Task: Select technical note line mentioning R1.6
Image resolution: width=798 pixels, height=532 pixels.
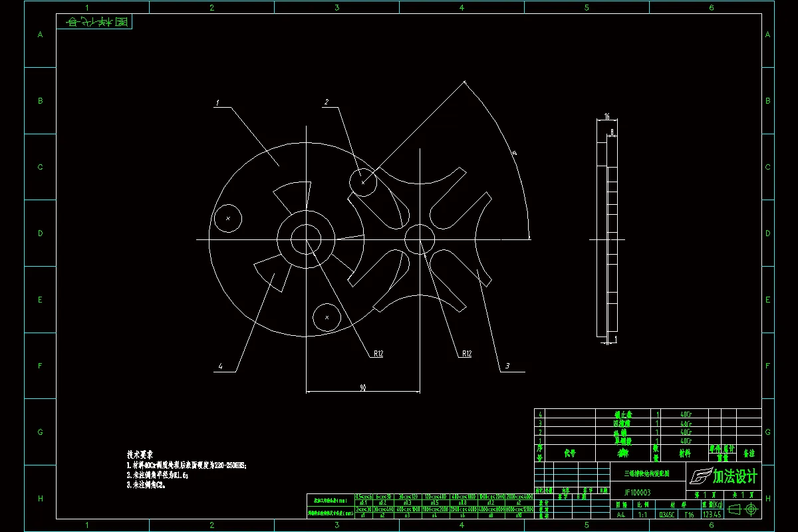Action: (158, 476)
